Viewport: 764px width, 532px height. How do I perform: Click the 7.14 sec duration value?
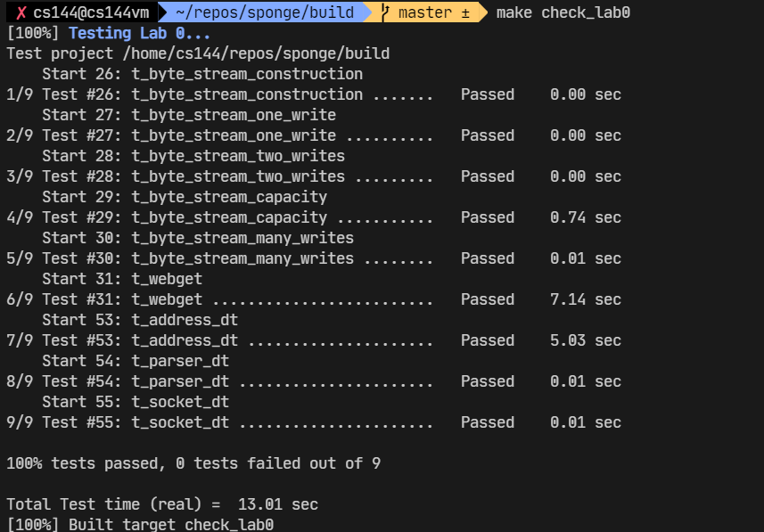585,299
